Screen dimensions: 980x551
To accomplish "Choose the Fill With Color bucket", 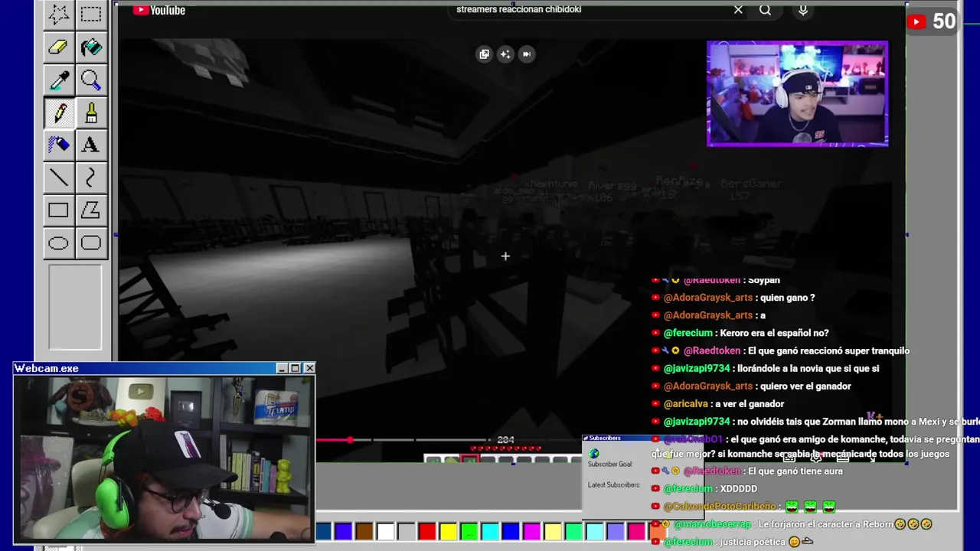I will pyautogui.click(x=91, y=47).
